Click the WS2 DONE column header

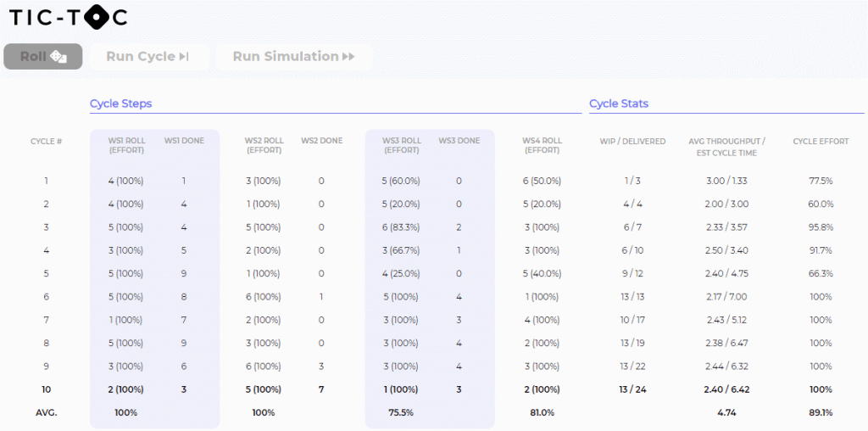321,141
